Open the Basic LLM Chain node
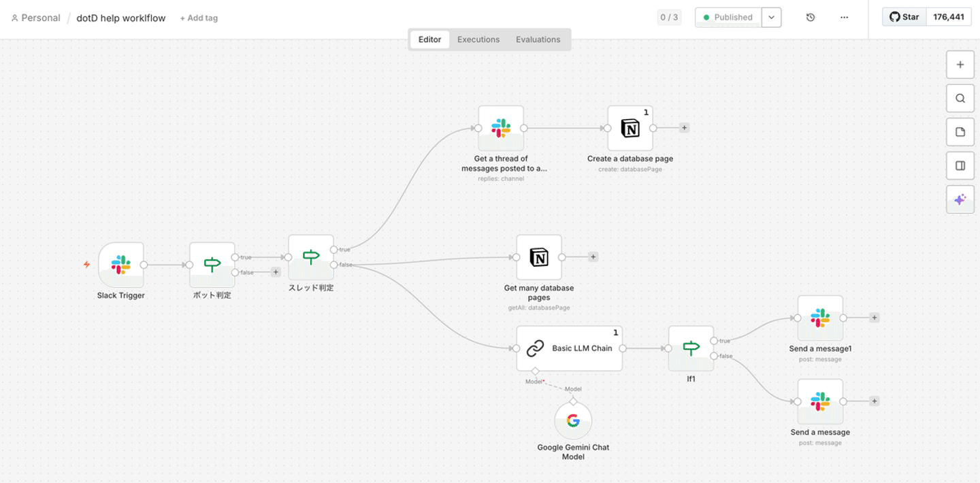Image resolution: width=980 pixels, height=483 pixels. point(569,348)
